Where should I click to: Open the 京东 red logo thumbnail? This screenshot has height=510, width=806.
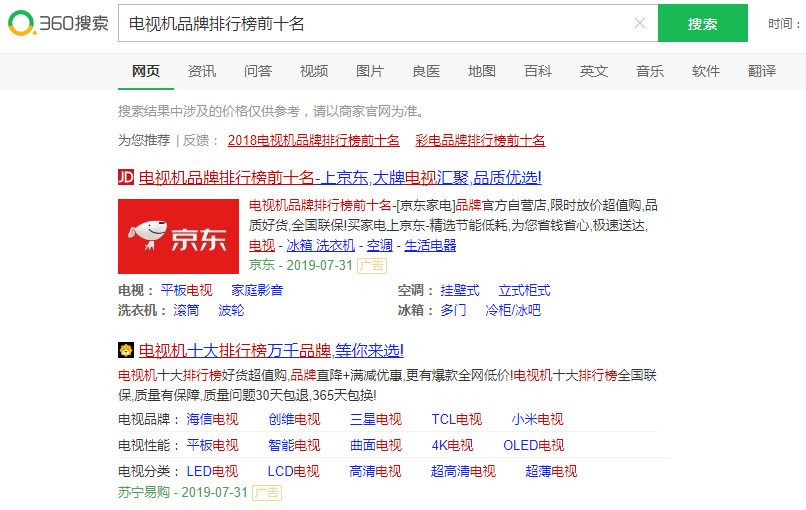tap(178, 236)
